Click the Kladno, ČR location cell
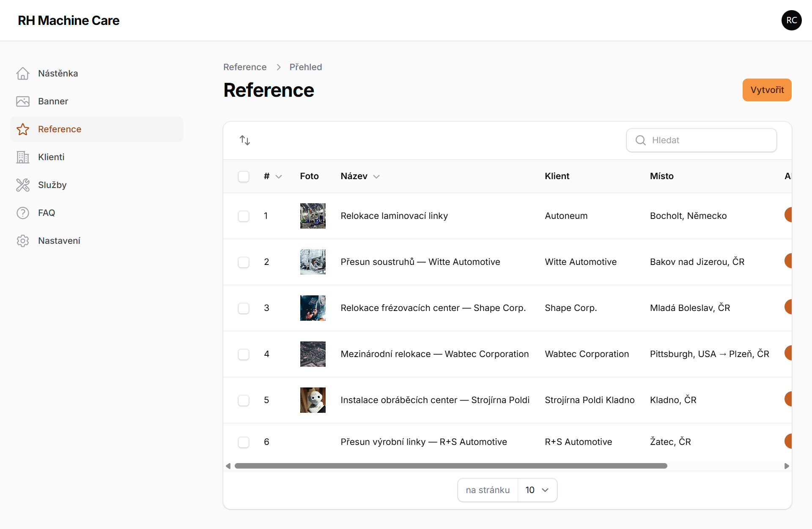 tap(673, 400)
